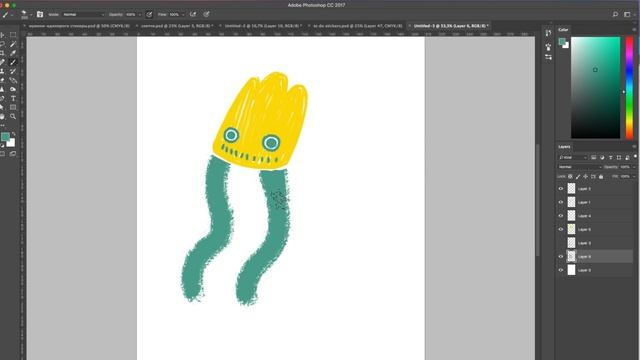This screenshot has width=640, height=360.
Task: Lock image pixels brush icon
Action: click(578, 176)
